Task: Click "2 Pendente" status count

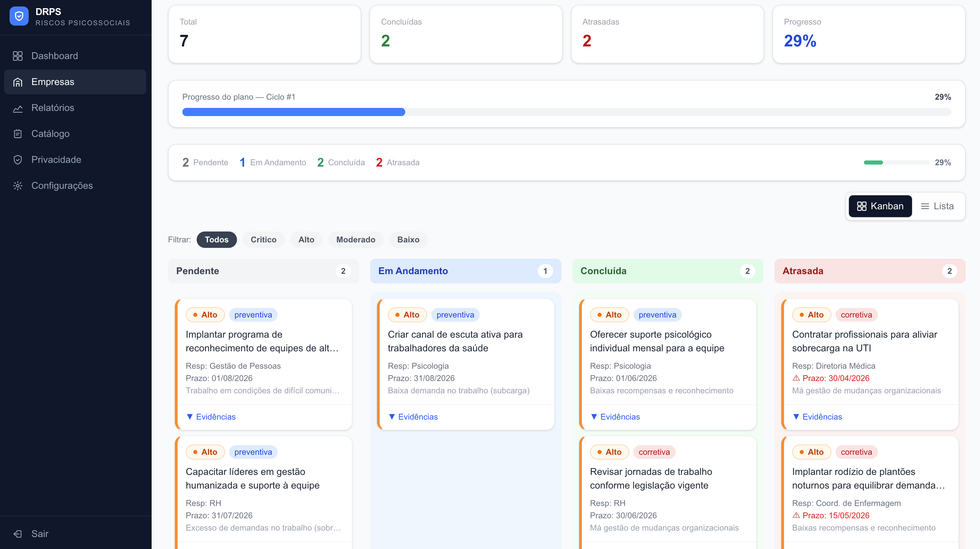Action: [206, 163]
